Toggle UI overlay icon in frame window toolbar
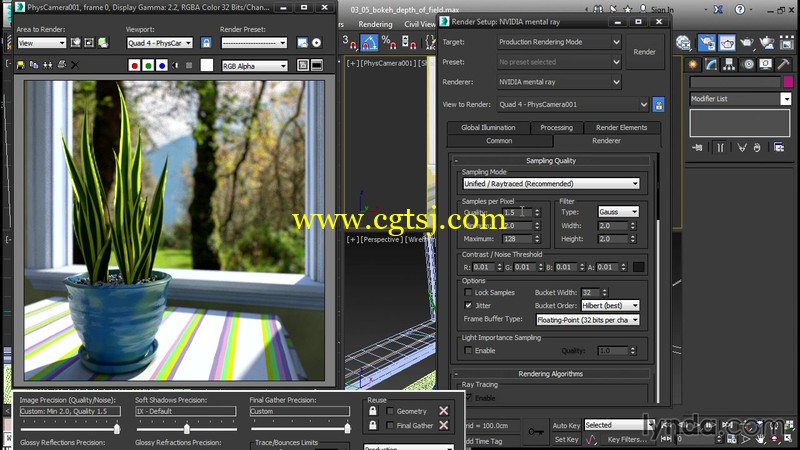800x450 pixels. pos(303,65)
